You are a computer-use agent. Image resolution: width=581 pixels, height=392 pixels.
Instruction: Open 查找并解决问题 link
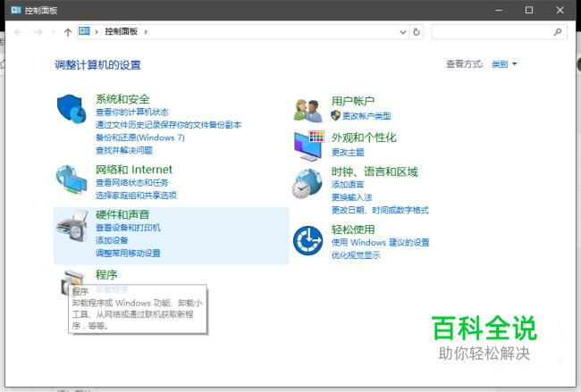(x=124, y=150)
